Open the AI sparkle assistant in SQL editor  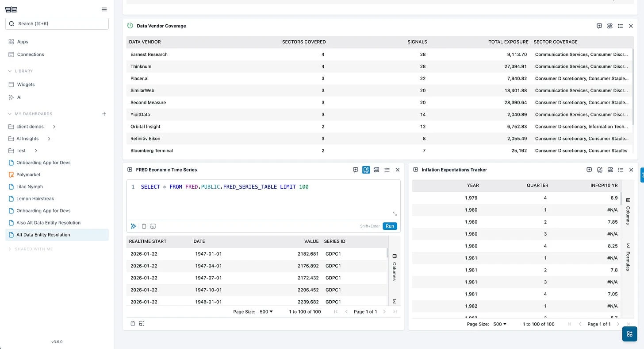pyautogui.click(x=133, y=226)
